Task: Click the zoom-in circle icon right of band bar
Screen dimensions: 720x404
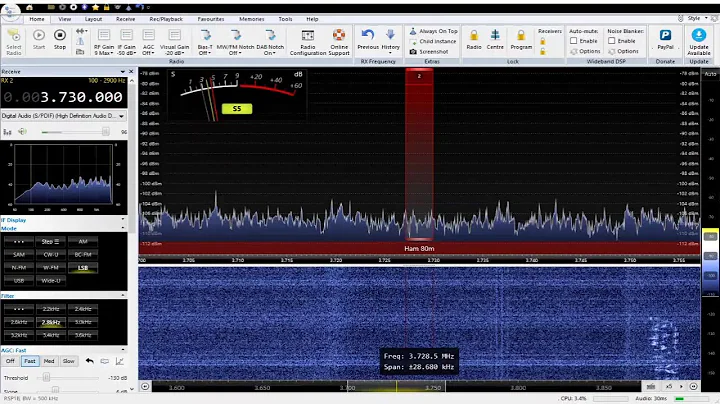Action: (x=693, y=387)
